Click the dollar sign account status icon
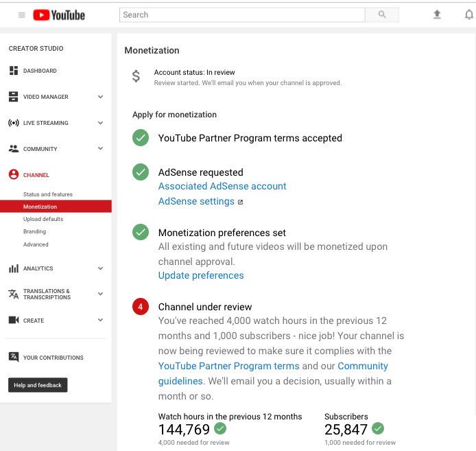The width and height of the screenshot is (476, 451). [x=136, y=76]
